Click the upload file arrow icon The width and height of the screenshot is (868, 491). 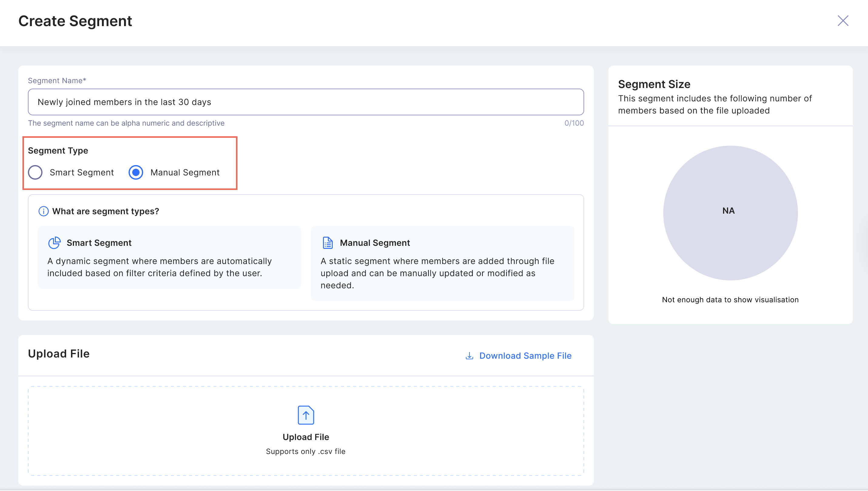coord(306,415)
